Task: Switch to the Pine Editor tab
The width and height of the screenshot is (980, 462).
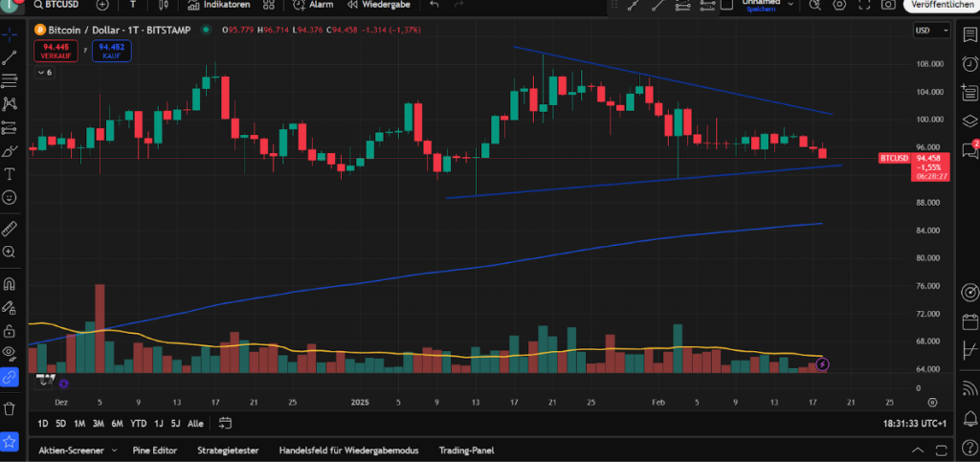Action: [x=155, y=450]
